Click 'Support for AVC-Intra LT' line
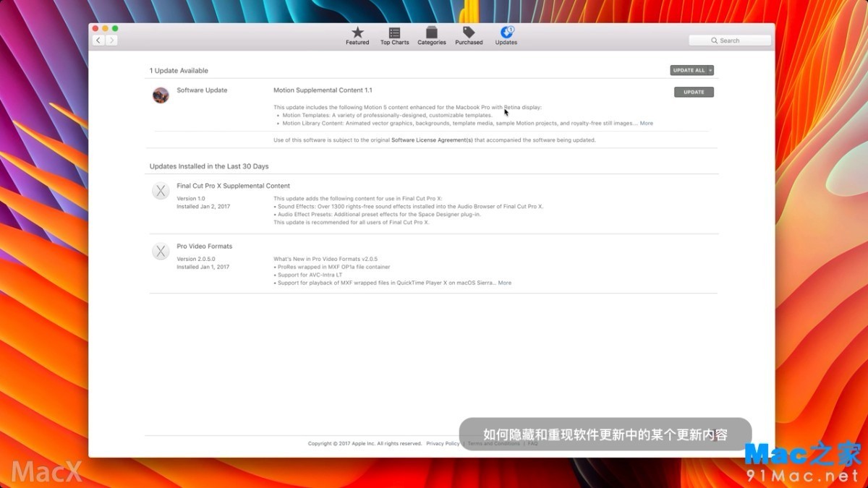Image resolution: width=868 pixels, height=488 pixels. 308,275
